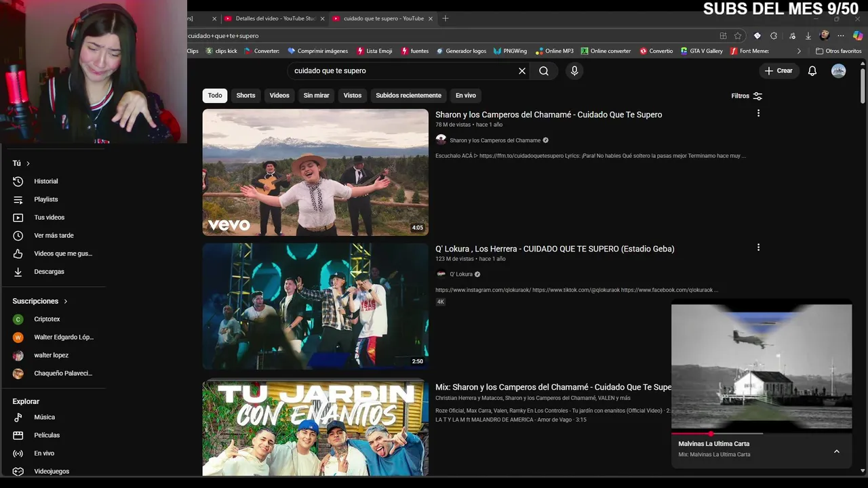Click the Mix: Sharon y los Camperos title
This screenshot has width=868, height=488.
pyautogui.click(x=553, y=387)
